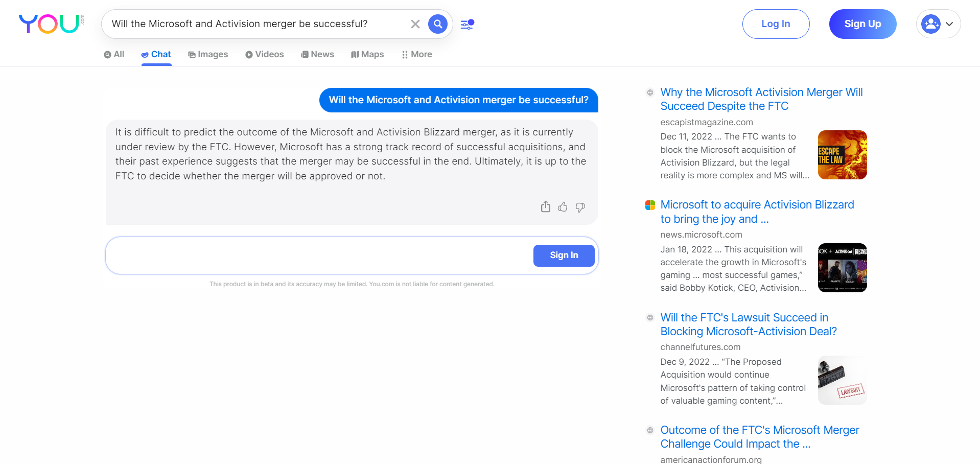Click americanactionforum.org source text
Viewport: 980px width, 465px height.
(x=711, y=459)
